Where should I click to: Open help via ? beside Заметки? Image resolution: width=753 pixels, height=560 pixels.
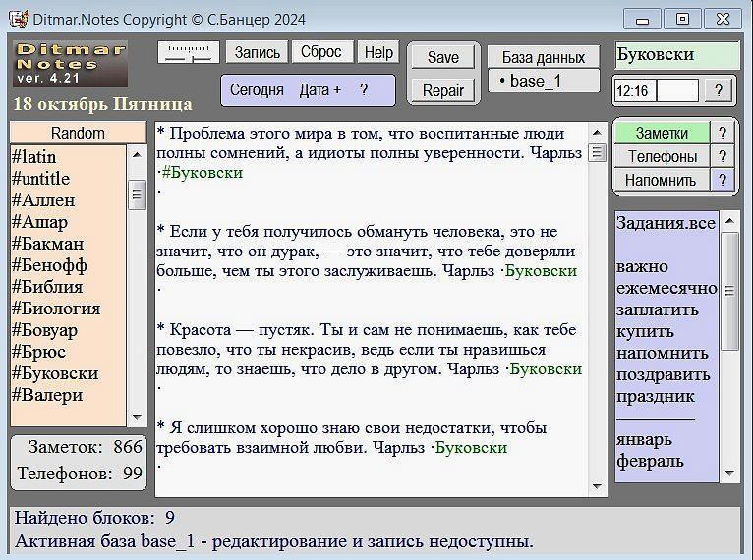click(723, 133)
